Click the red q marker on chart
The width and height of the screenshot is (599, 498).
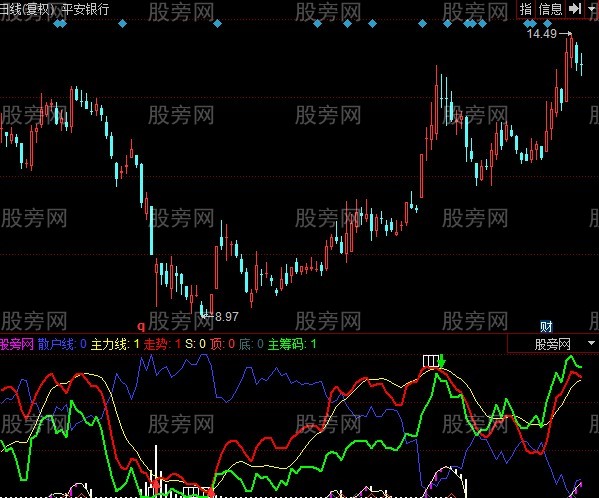click(141, 326)
